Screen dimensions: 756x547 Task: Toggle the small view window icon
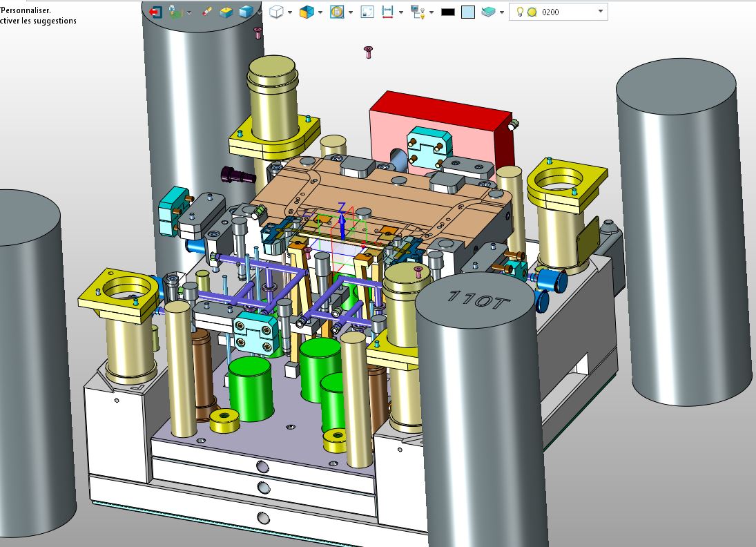point(367,12)
